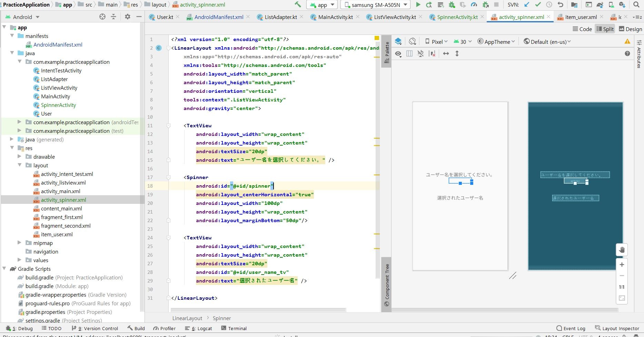The width and height of the screenshot is (644, 337).
Task: Toggle the Pan hand tool in preview
Action: [x=622, y=250]
